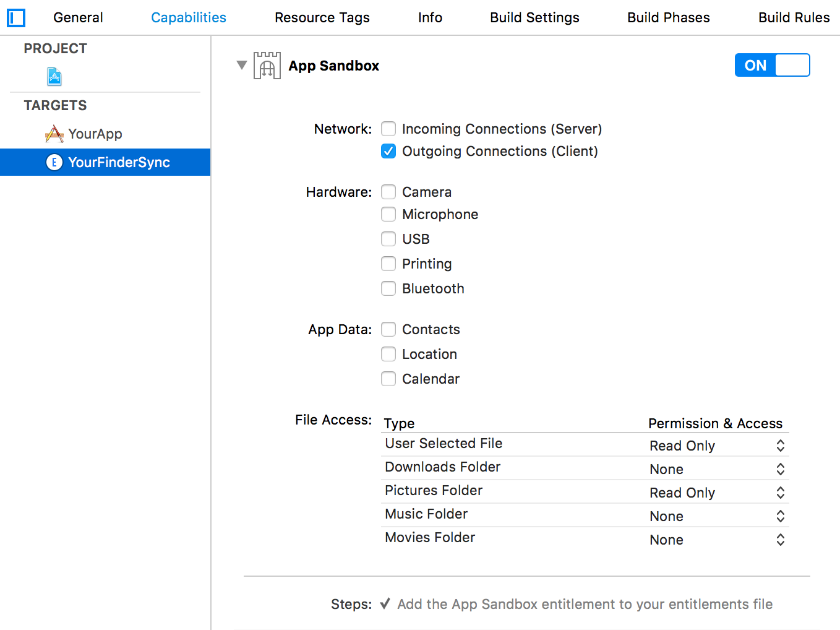This screenshot has width=840, height=630.
Task: Check the Bluetooth hardware option
Action: click(x=388, y=288)
